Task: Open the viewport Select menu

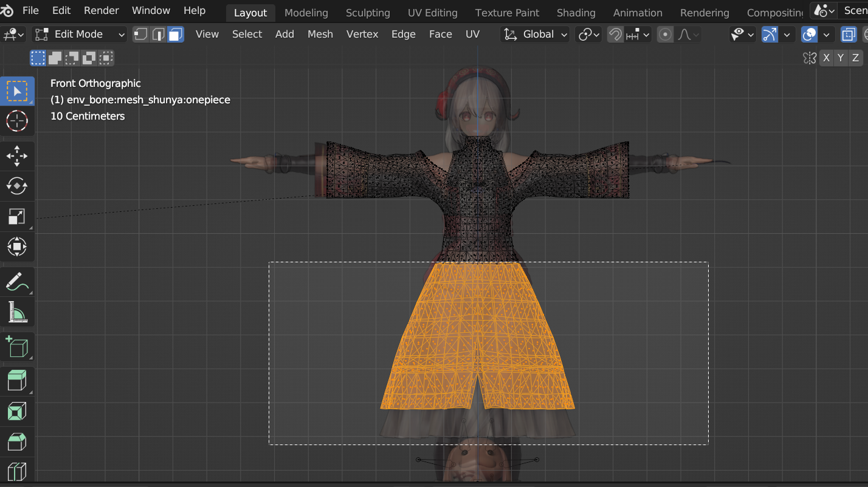Action: click(x=247, y=35)
